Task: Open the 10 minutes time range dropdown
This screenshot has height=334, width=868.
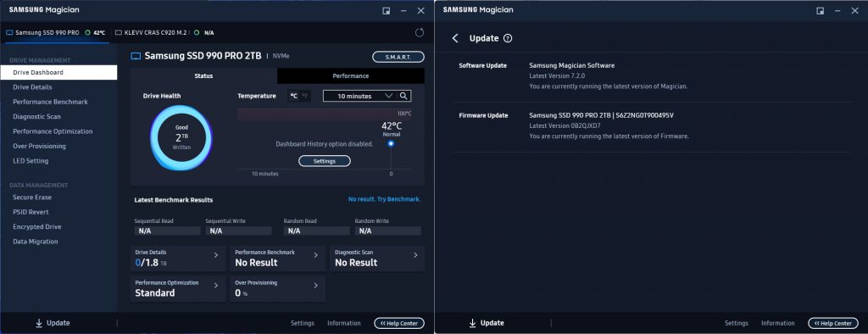Action: point(360,96)
